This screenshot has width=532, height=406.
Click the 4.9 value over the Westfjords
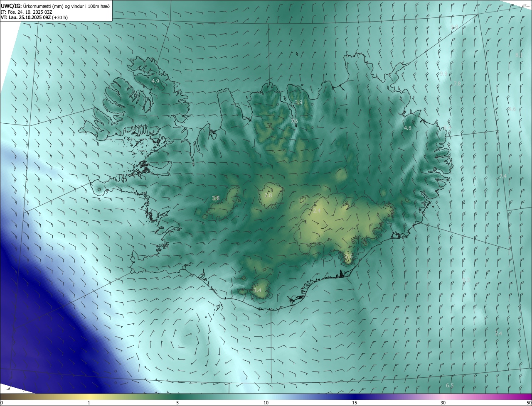point(155,81)
